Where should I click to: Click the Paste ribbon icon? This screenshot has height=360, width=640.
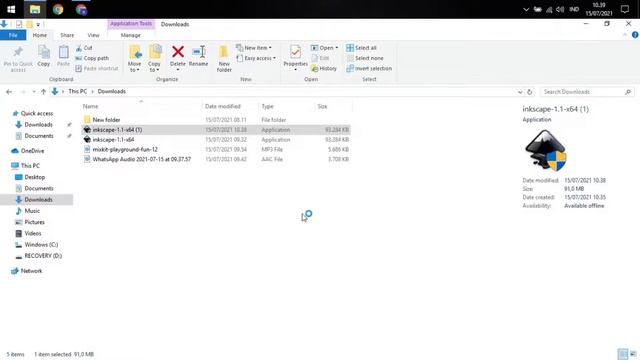click(63, 52)
